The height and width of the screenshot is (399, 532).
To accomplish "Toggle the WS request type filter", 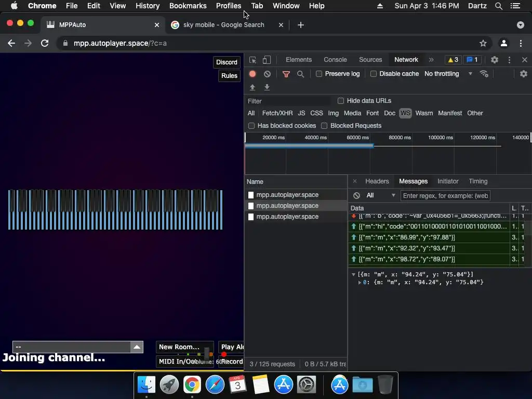I will point(405,113).
